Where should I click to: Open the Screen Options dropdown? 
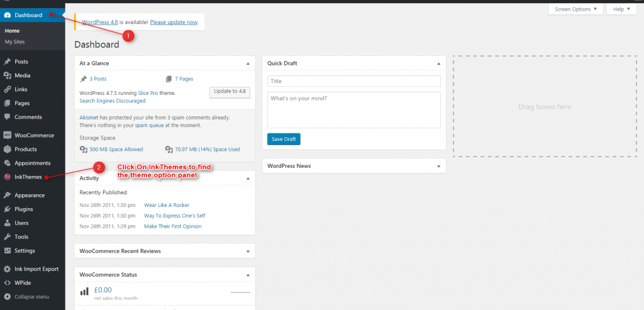coord(576,9)
